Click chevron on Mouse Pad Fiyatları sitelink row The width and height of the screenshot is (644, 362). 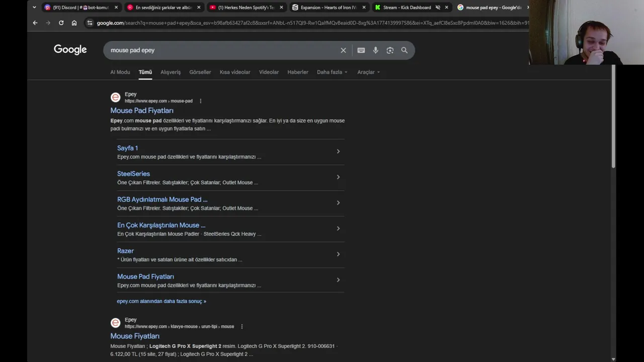338,280
